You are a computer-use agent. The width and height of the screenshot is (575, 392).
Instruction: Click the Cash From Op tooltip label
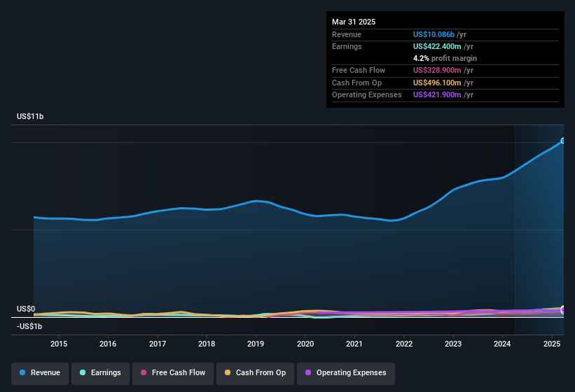click(356, 83)
